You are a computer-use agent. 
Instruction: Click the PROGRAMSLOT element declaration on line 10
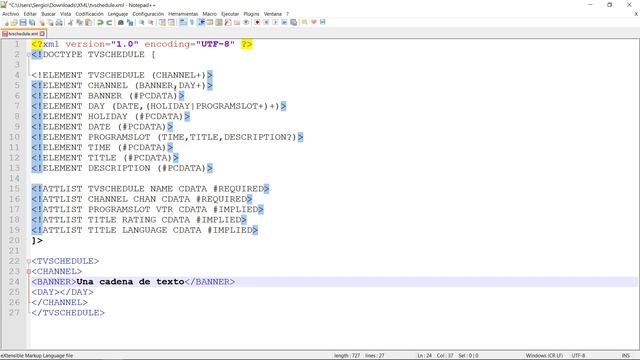point(167,137)
